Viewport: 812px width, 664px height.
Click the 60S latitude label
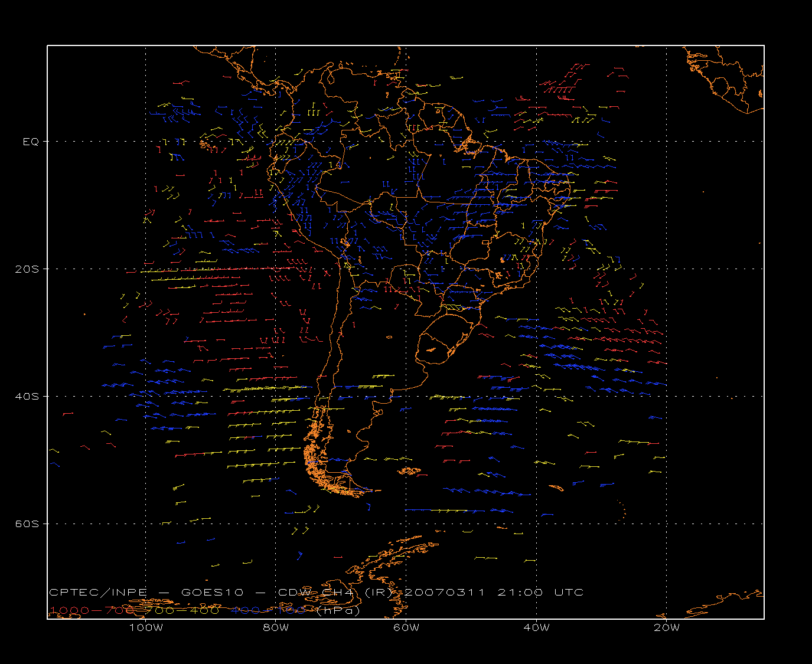point(27,524)
